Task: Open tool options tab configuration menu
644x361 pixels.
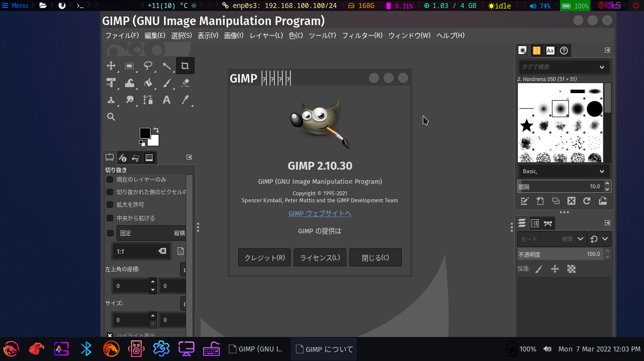Action: coord(189,157)
